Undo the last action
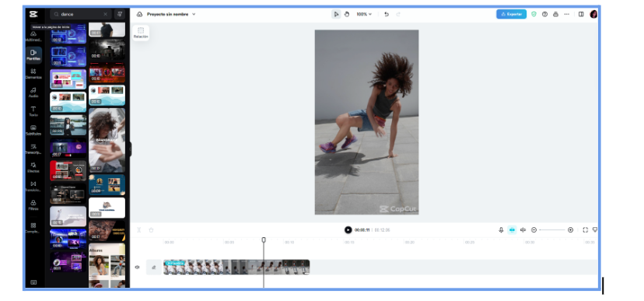Viewport: 644px width, 301px height. coord(387,14)
